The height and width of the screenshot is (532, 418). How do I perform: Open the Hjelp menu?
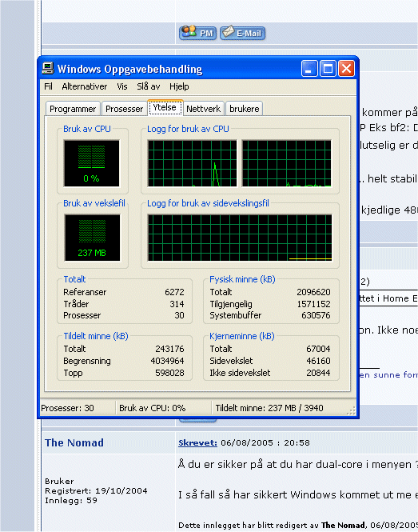coord(179,86)
